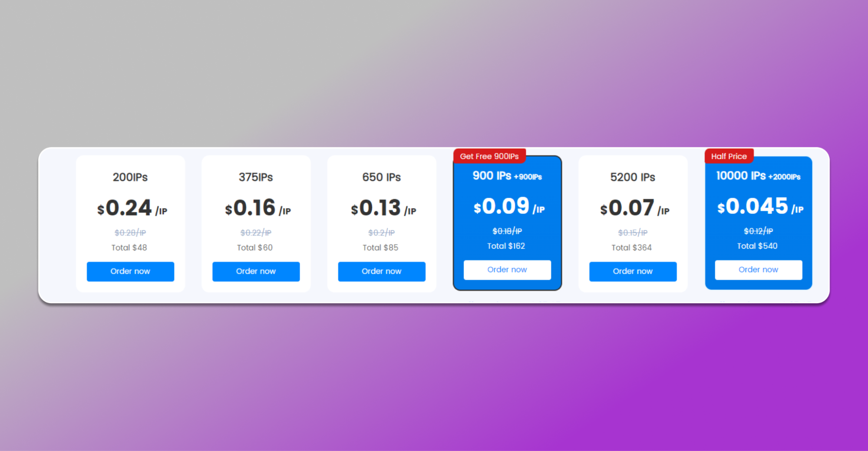Viewport: 868px width, 451px height.
Task: Click the $0.09 /IP price
Action: [509, 206]
